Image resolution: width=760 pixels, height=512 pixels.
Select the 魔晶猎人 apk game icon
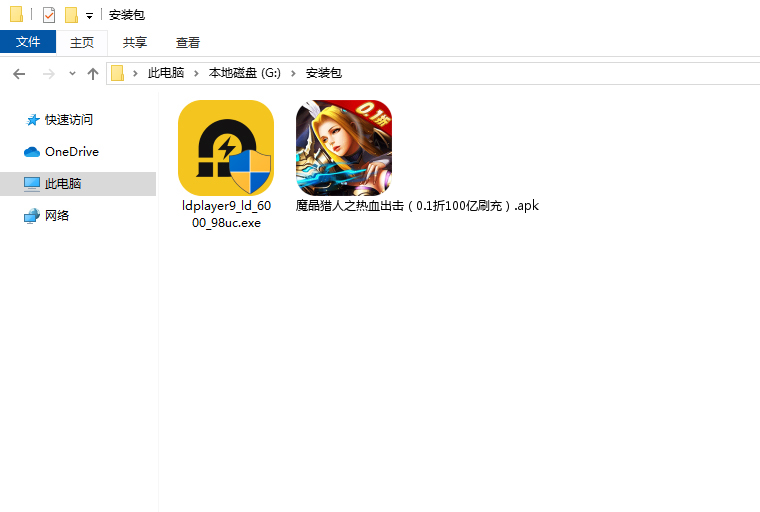click(344, 148)
